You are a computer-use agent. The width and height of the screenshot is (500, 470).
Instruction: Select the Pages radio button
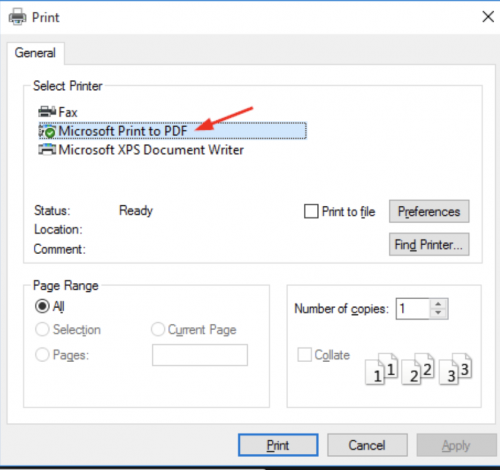[x=42, y=355]
